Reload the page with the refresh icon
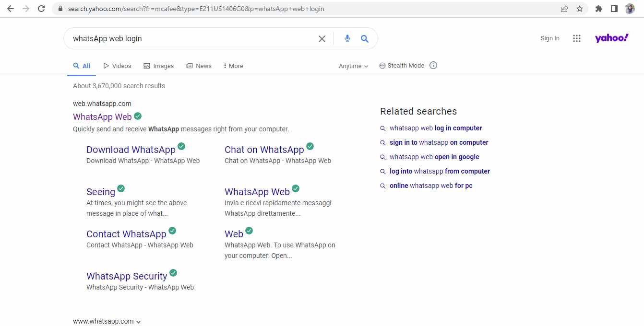The height and width of the screenshot is (326, 644). point(41,9)
